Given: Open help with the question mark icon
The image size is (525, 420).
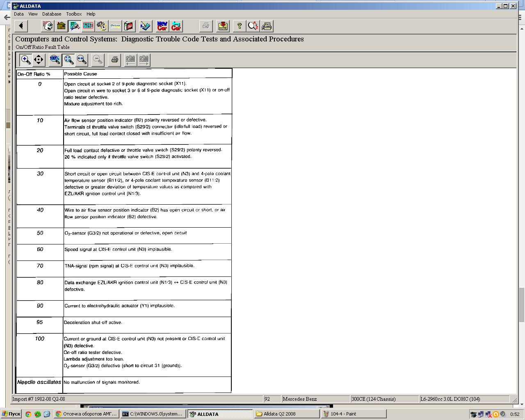Looking at the screenshot, I should (240, 26).
